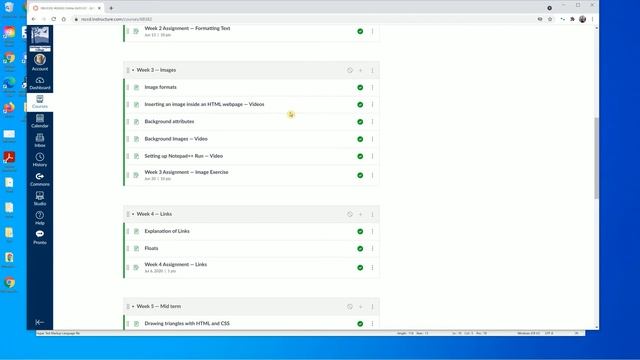This screenshot has width=640, height=360.
Task: Open Inserting an image inside HTML webpage
Action: click(204, 104)
